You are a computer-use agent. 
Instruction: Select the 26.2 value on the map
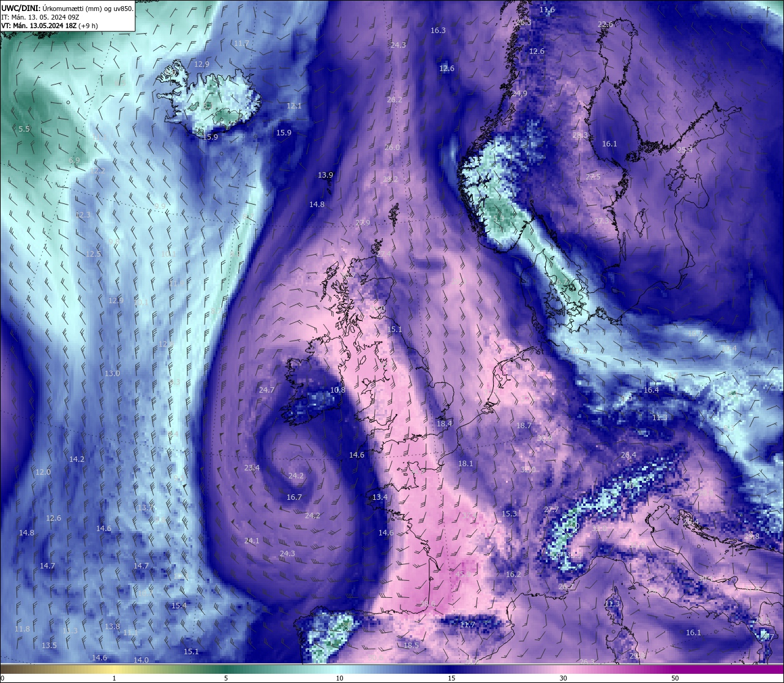[x=394, y=100]
